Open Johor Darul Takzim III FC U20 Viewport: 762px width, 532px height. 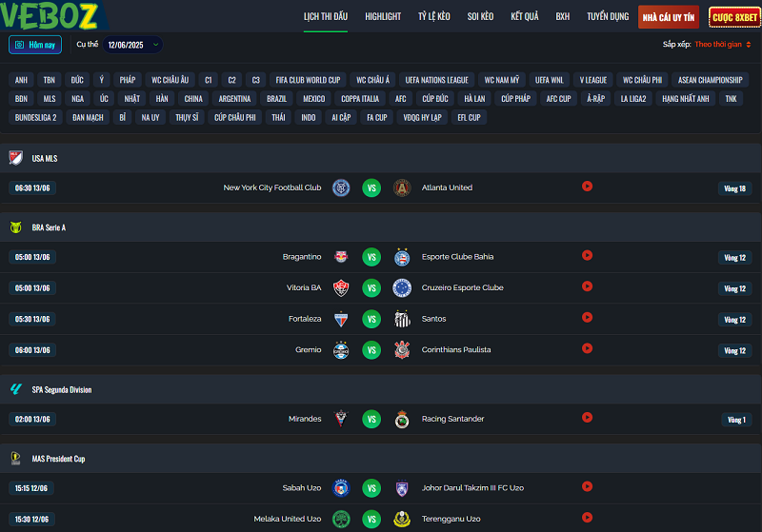tap(472, 488)
